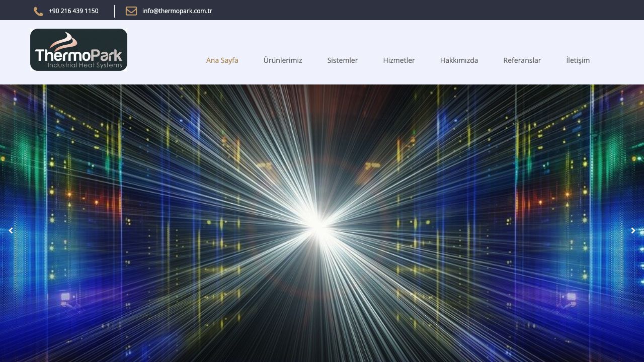Viewport: 644px width, 362px height.
Task: Navigate to Hizmetler
Action: click(x=399, y=60)
